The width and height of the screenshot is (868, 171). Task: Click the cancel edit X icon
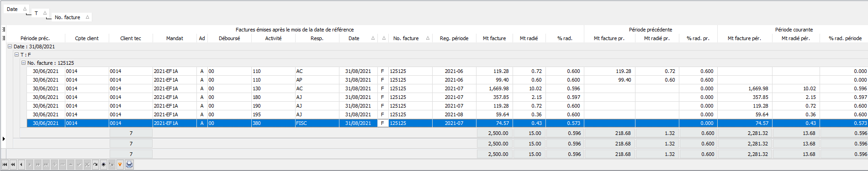87,165
